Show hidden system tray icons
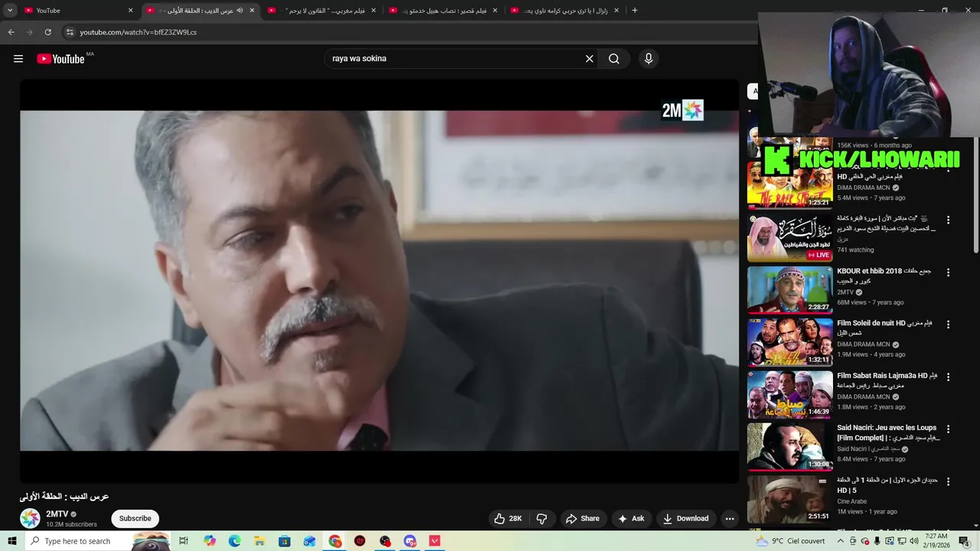This screenshot has width=980, height=551. click(842, 541)
